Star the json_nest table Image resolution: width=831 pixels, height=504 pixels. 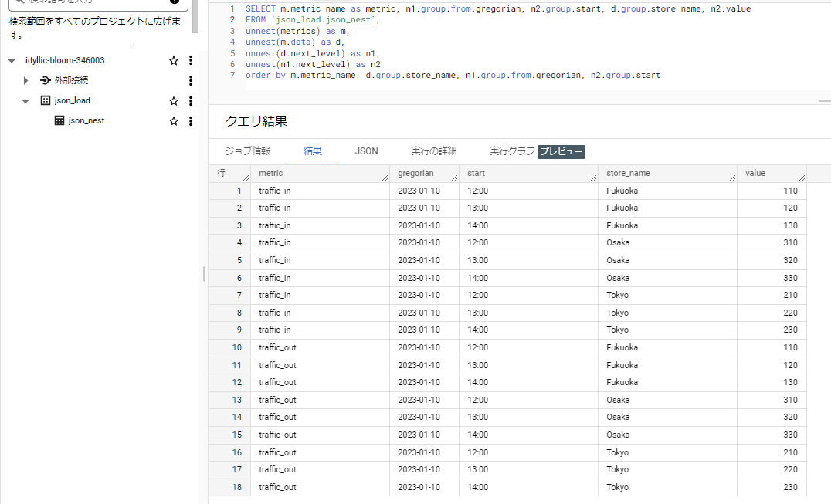pyautogui.click(x=173, y=120)
